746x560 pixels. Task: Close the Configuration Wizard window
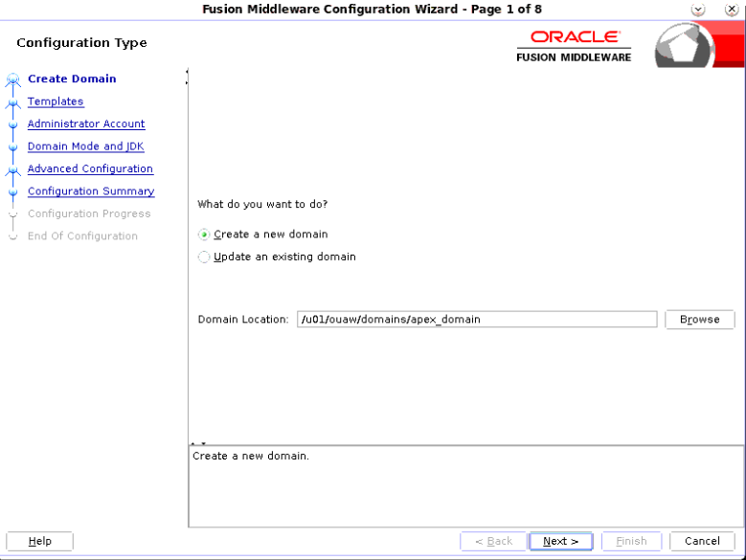[732, 10]
